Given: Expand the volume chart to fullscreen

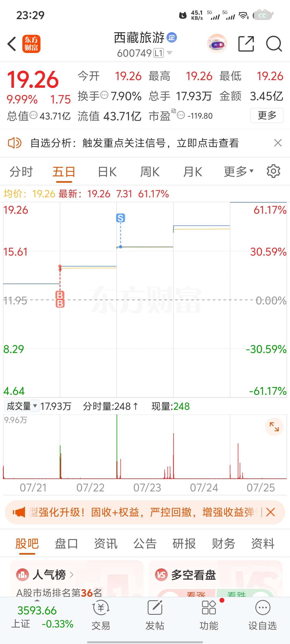Looking at the screenshot, I should [x=274, y=427].
